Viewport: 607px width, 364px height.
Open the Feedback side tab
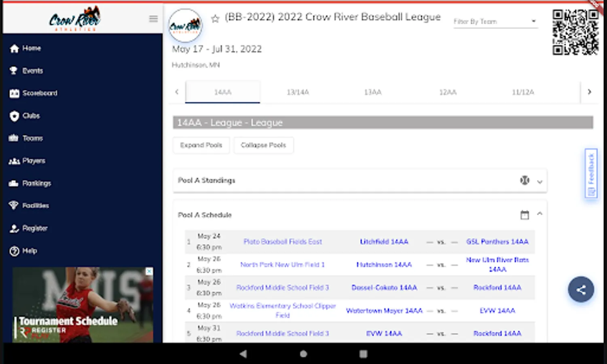coord(591,173)
